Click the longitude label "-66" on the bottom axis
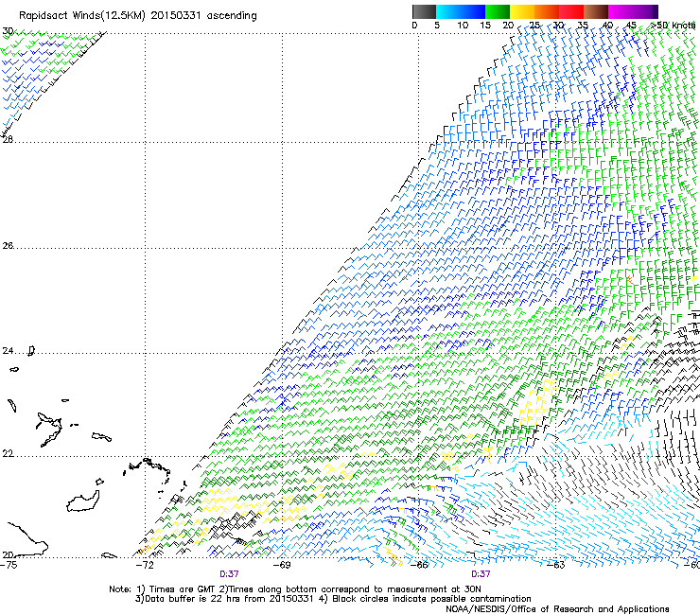The height and width of the screenshot is (615, 700). click(x=419, y=565)
